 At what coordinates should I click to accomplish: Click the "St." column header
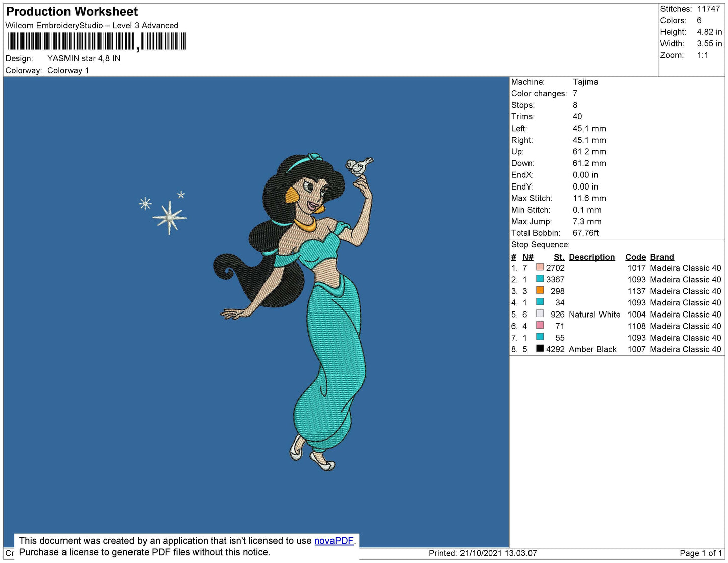(x=559, y=257)
